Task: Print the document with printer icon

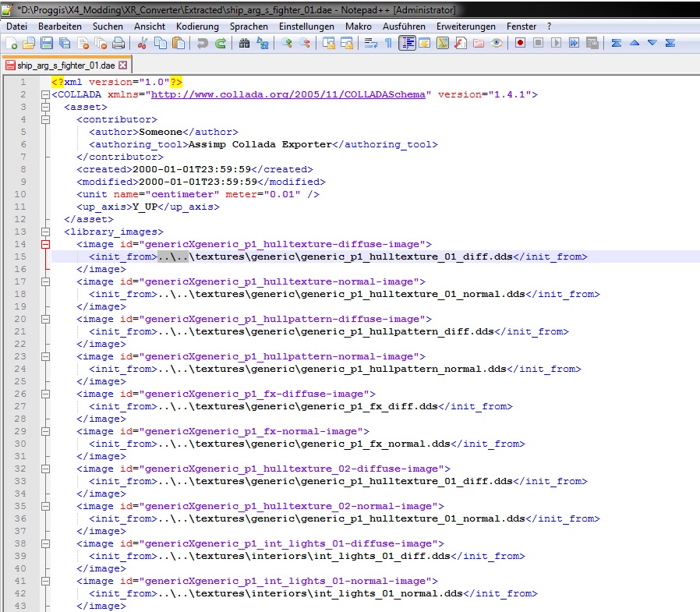Action: coord(118,44)
